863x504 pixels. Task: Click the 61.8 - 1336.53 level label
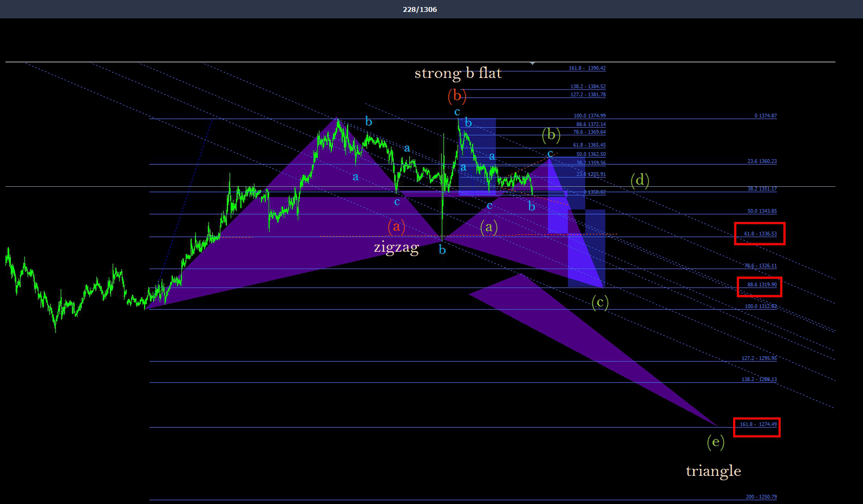tap(760, 234)
